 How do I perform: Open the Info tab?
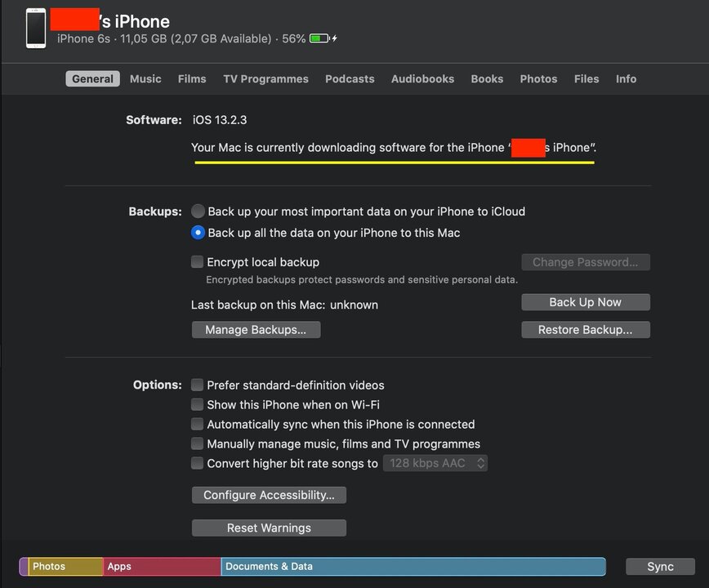[x=626, y=78]
